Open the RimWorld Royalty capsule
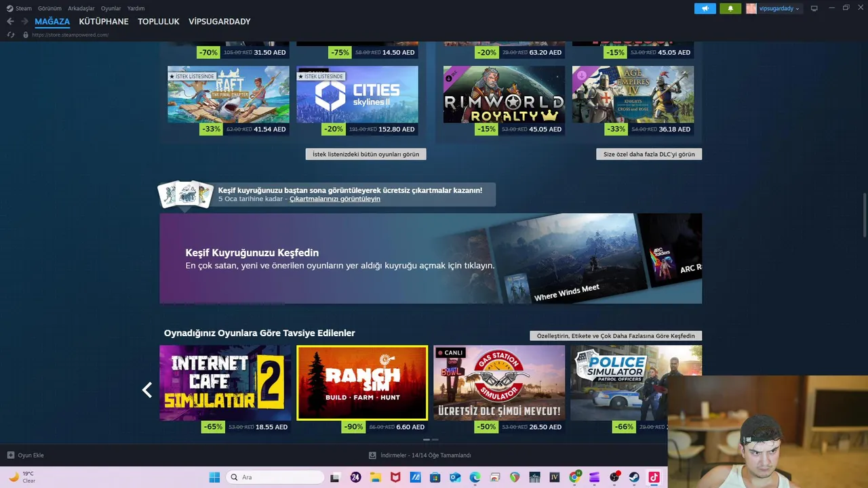This screenshot has height=488, width=868. click(x=504, y=94)
